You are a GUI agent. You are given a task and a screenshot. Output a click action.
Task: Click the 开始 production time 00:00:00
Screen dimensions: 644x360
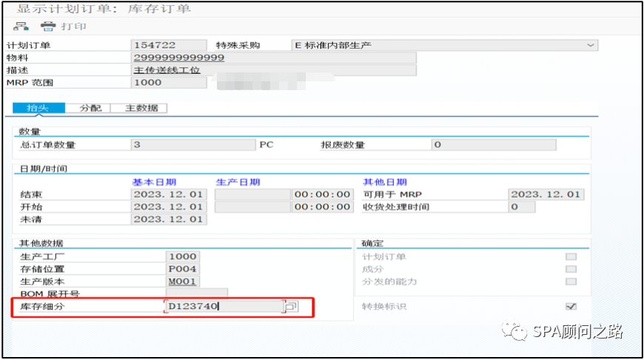[x=323, y=207]
